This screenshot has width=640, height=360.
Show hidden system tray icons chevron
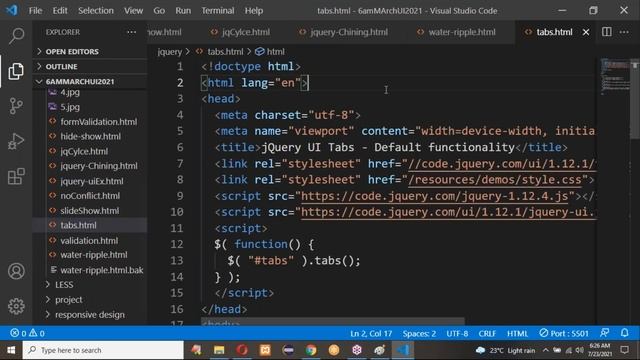click(x=545, y=350)
